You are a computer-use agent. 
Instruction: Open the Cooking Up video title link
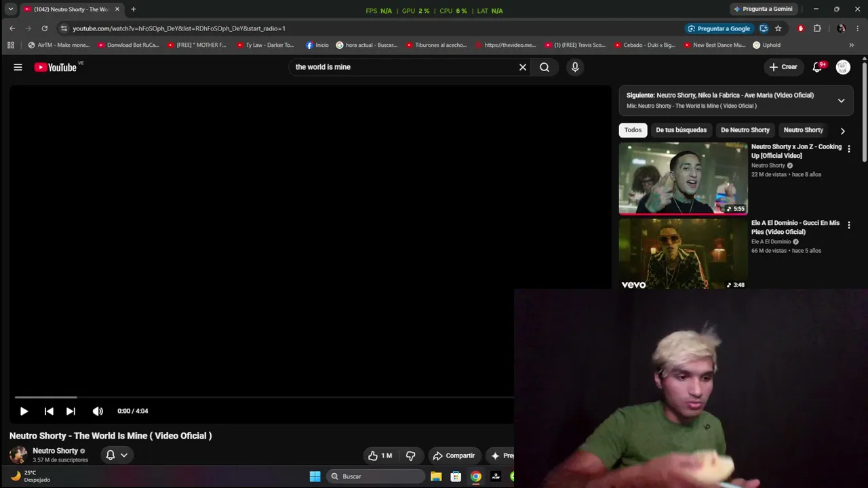[x=796, y=151]
